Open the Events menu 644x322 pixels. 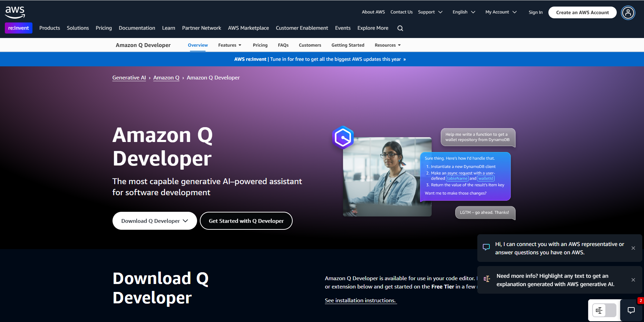pos(343,28)
